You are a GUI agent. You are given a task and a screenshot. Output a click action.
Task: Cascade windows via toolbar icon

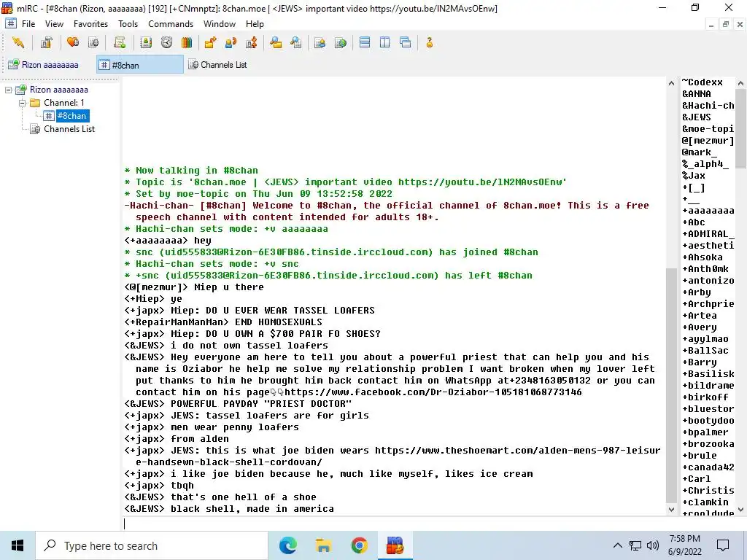tap(406, 43)
